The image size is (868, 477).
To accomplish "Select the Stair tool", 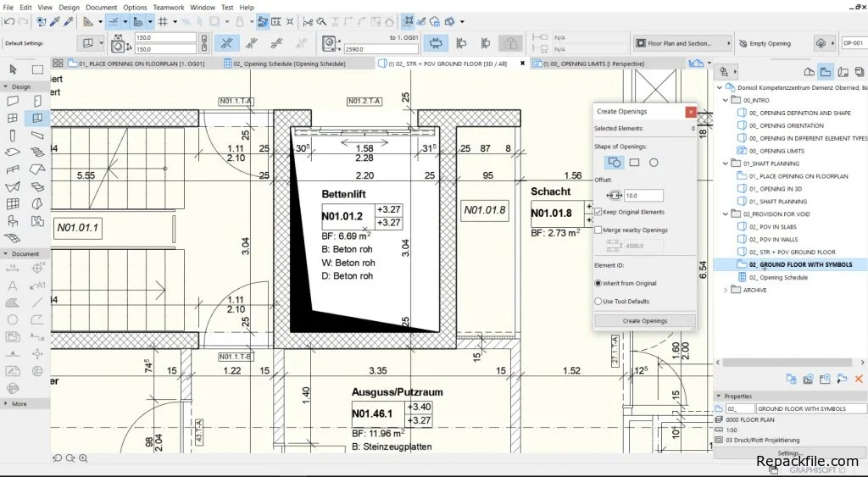I will pos(37,153).
